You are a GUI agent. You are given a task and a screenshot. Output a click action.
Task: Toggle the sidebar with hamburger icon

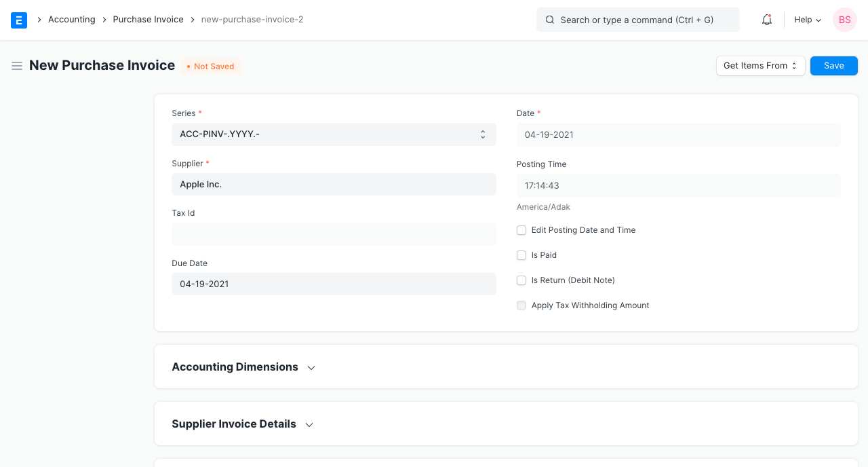(x=17, y=66)
